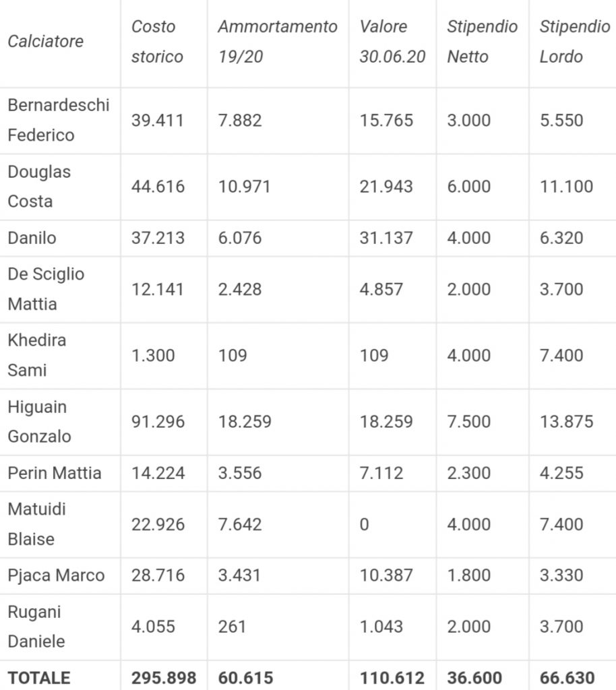
Task: Select Matuidi Blaise's ammortamento 7.642
Action: 240,524
